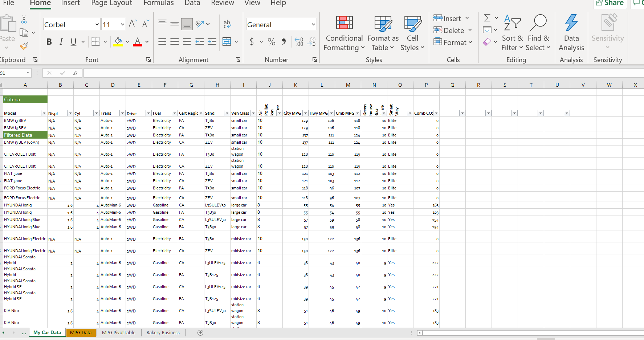Open the MPG PivotTable sheet
Viewport: 644px width, 340px height.
tap(119, 332)
